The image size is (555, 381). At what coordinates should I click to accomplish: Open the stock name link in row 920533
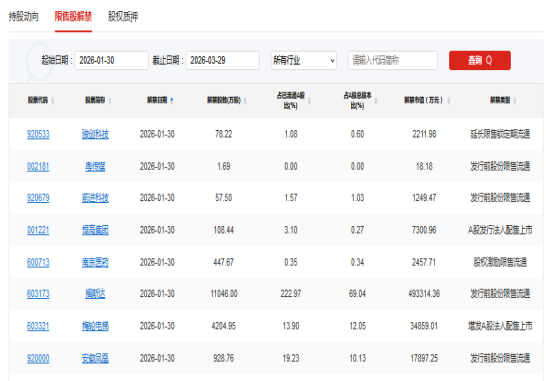tap(95, 134)
